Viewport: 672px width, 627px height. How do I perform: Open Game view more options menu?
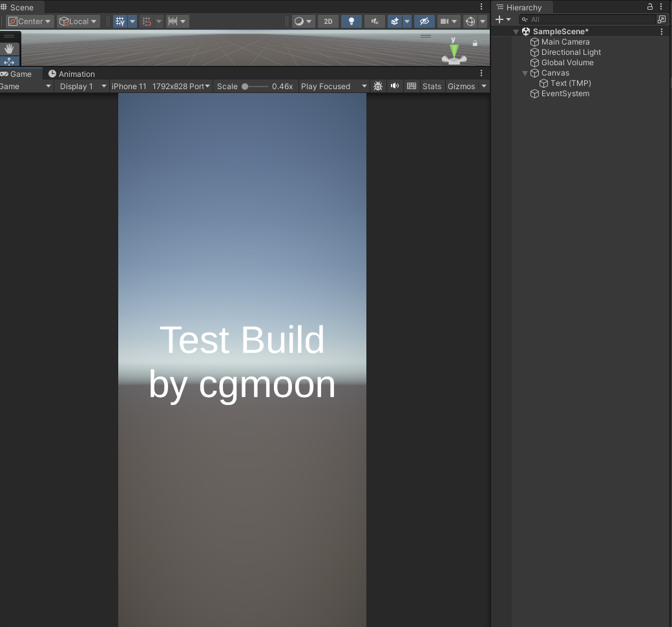click(x=481, y=73)
